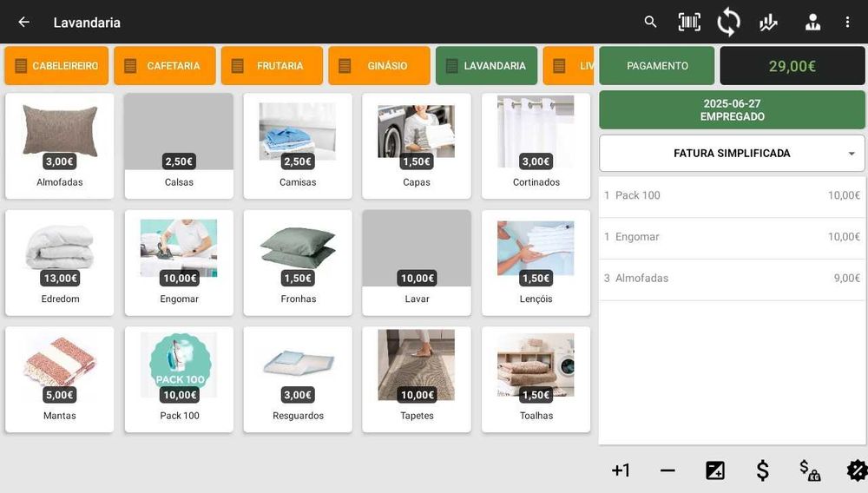The width and height of the screenshot is (868, 493).
Task: Open the partially visible LIV category tab
Action: point(569,66)
